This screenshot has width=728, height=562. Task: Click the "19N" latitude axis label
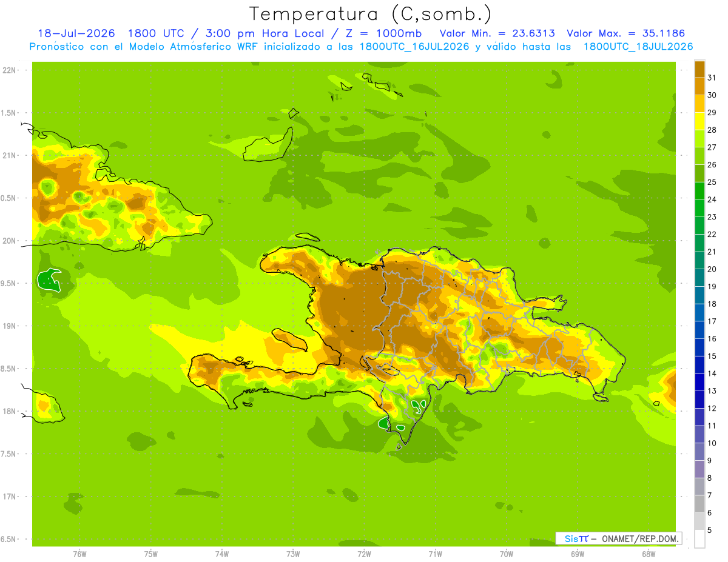[8, 326]
